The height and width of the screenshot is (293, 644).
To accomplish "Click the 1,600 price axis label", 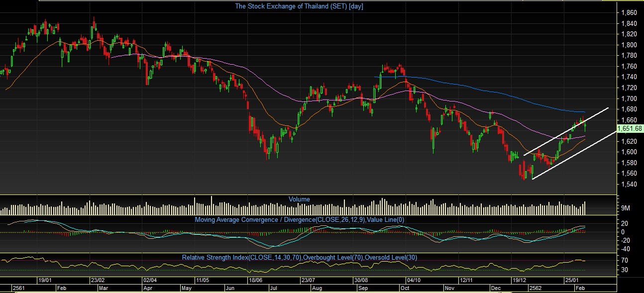I will 630,152.
